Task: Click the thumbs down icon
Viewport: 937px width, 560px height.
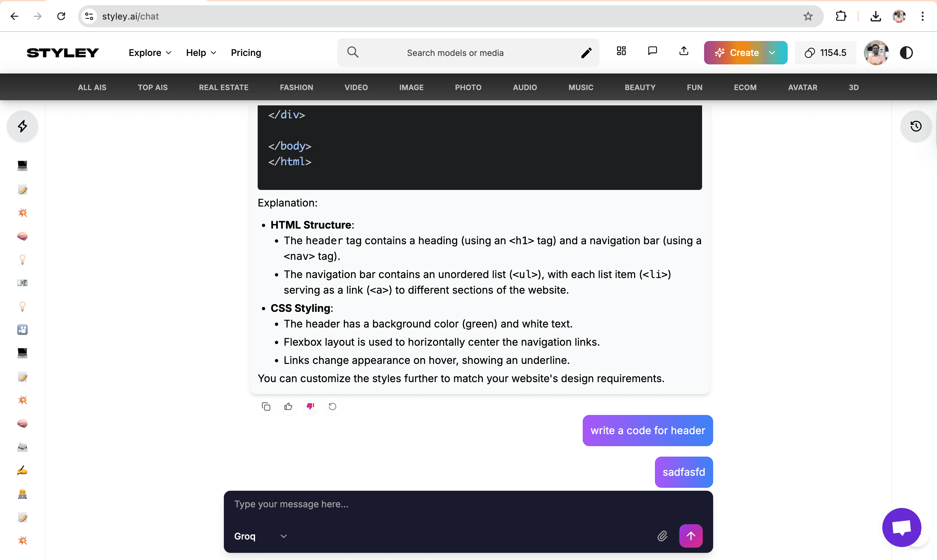Action: click(x=310, y=407)
